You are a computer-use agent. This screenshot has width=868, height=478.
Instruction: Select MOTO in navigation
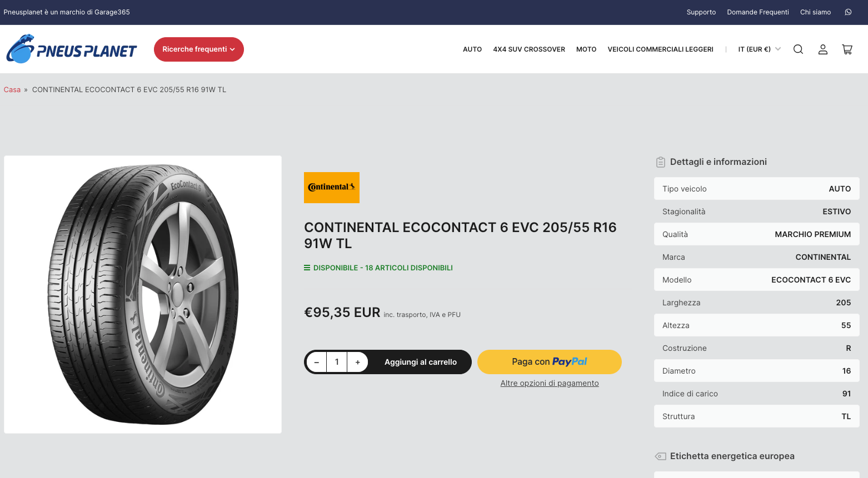coord(586,49)
